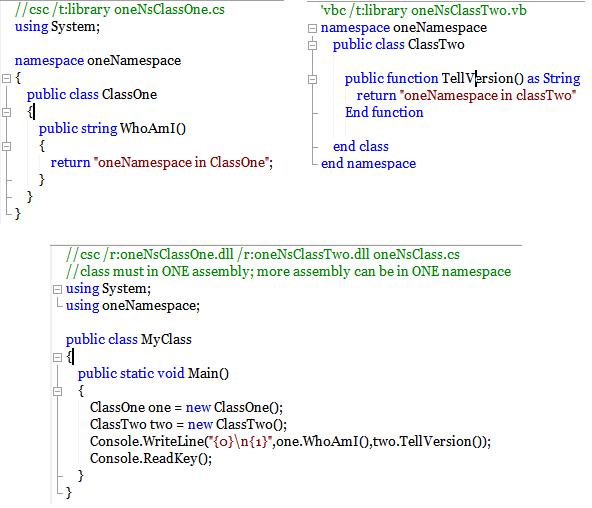The image size is (592, 508).
Task: Click the 'public function TellVersion() as String' line
Action: pos(462,79)
